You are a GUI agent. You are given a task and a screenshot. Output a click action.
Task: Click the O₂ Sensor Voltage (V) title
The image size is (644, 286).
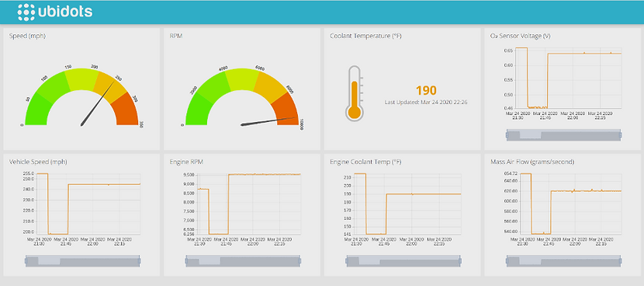pos(521,36)
